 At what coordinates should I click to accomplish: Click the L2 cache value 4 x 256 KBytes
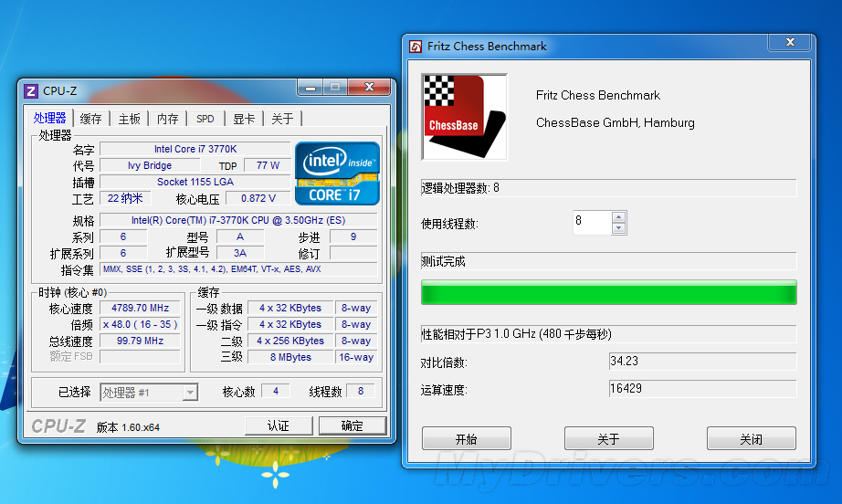click(290, 341)
